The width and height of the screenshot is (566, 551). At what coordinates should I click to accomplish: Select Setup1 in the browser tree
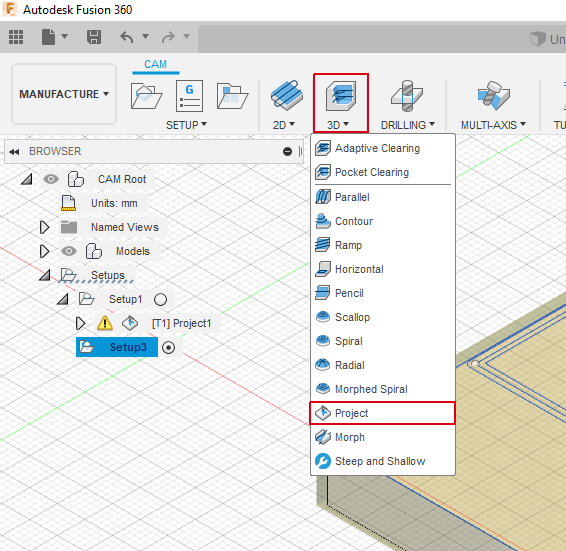pyautogui.click(x=126, y=299)
